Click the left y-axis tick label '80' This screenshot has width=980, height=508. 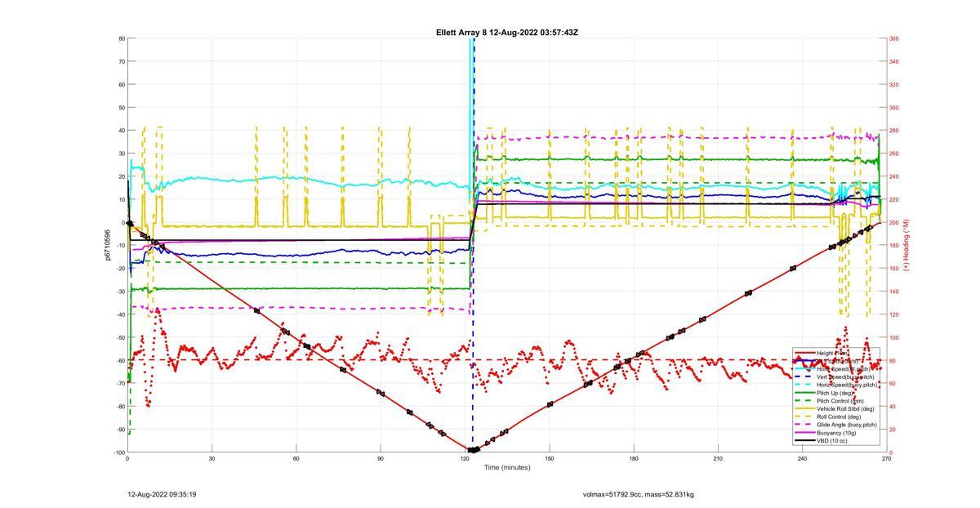click(x=121, y=38)
